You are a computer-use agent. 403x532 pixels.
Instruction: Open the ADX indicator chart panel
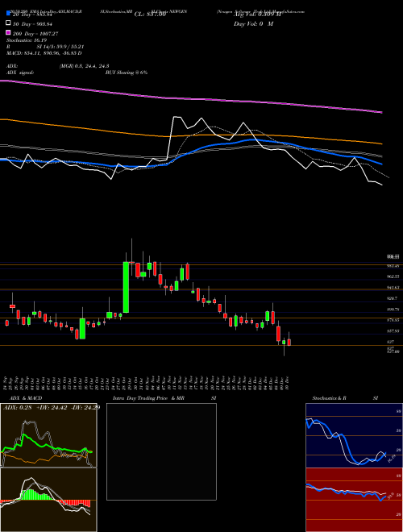point(48,435)
